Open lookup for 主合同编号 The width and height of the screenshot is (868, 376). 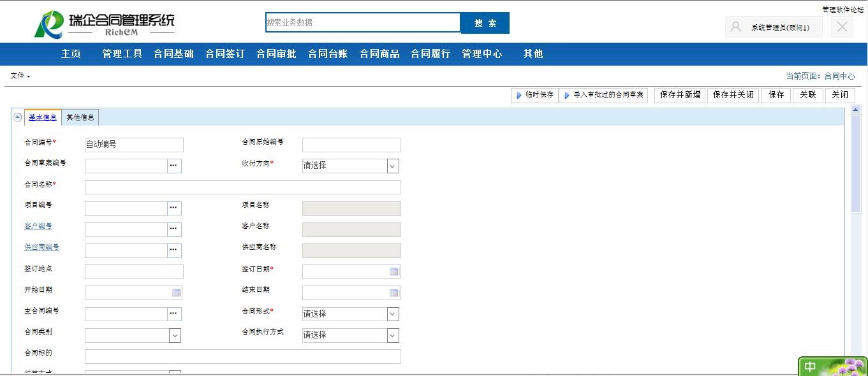coord(174,314)
